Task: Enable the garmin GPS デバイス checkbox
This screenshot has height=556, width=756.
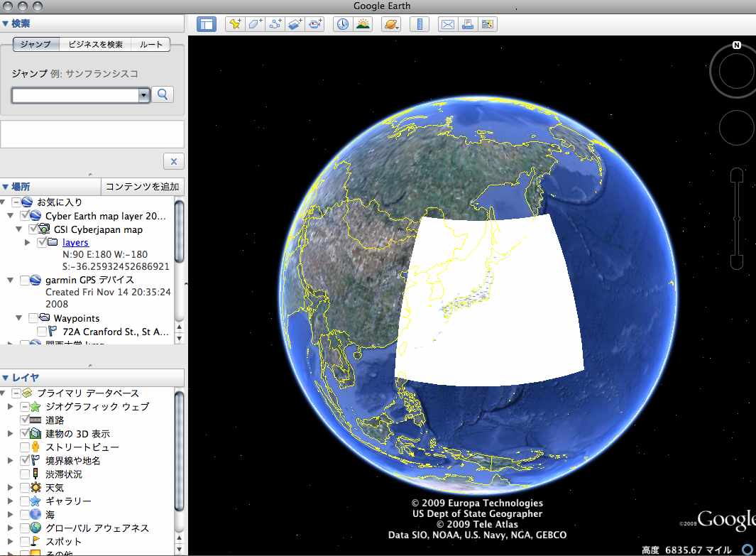Action: click(x=25, y=280)
